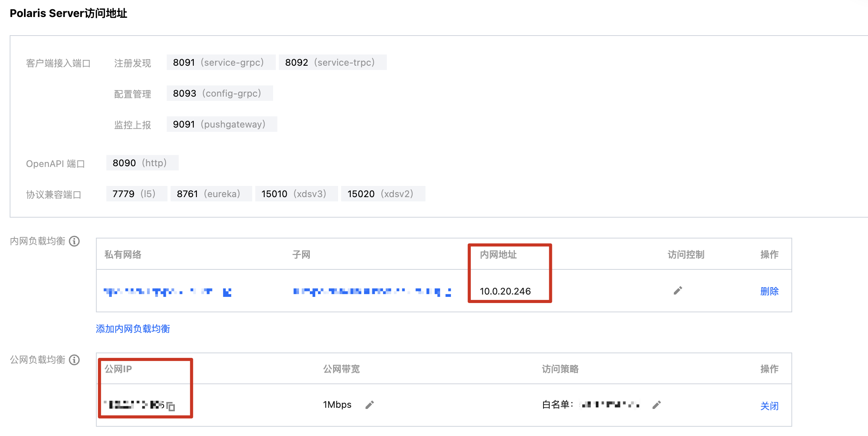868x436 pixels.
Task: Click the 8091 service-grpc port tag
Action: tap(220, 63)
